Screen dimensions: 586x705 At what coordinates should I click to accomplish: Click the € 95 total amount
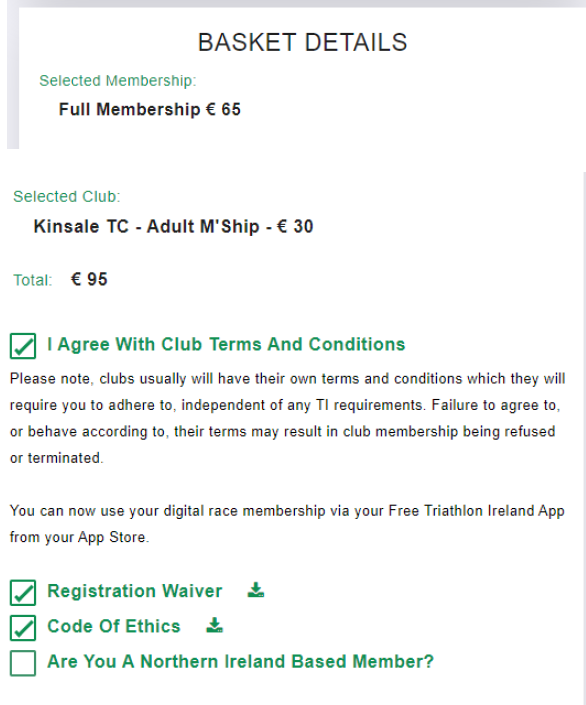click(x=89, y=279)
